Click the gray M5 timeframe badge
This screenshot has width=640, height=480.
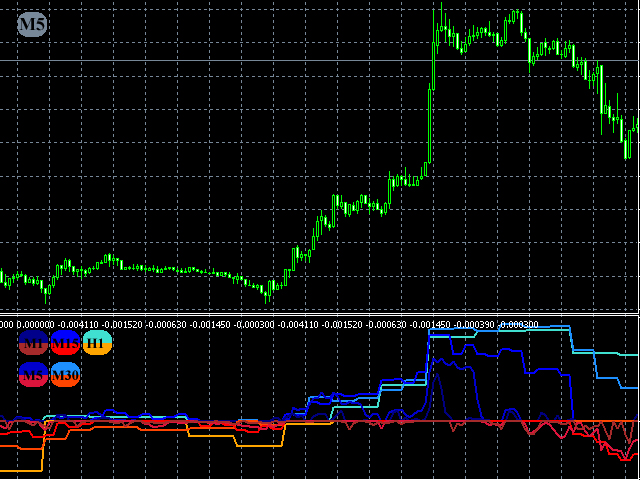pyautogui.click(x=32, y=24)
